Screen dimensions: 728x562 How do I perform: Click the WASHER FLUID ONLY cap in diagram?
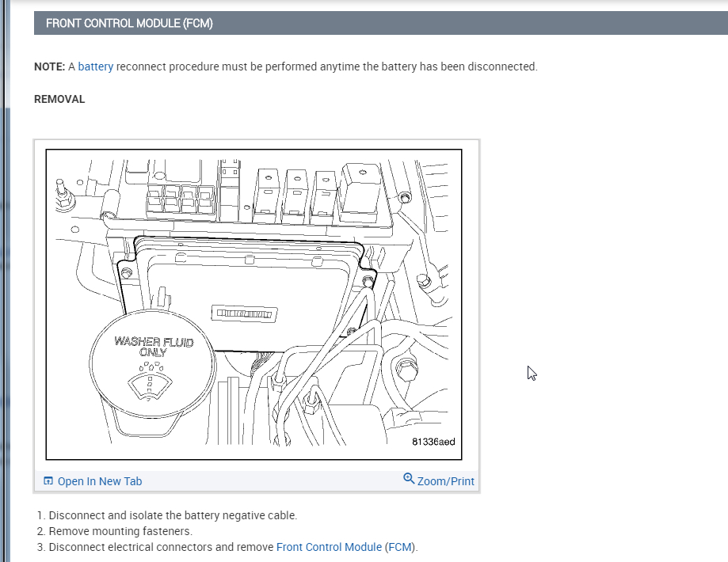pyautogui.click(x=152, y=364)
